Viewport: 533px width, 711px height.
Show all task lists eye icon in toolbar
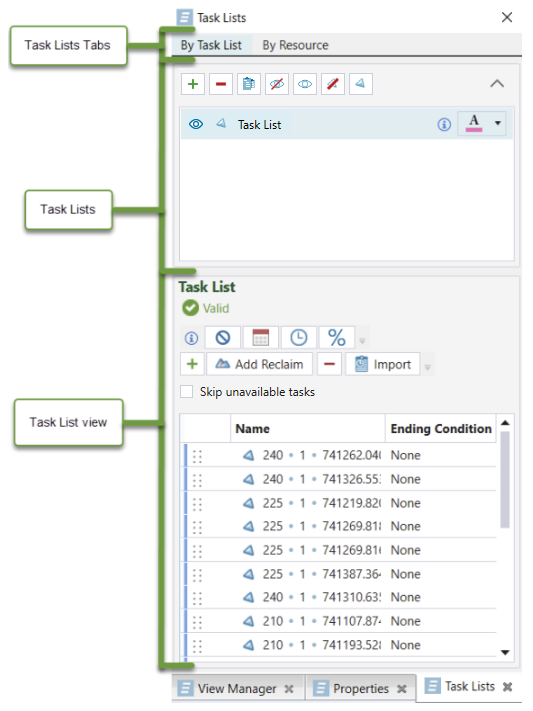pos(305,84)
